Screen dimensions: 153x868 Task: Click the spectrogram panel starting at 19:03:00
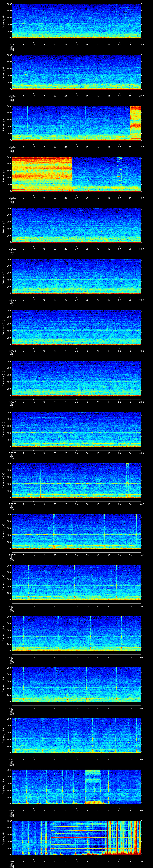[76, 174]
